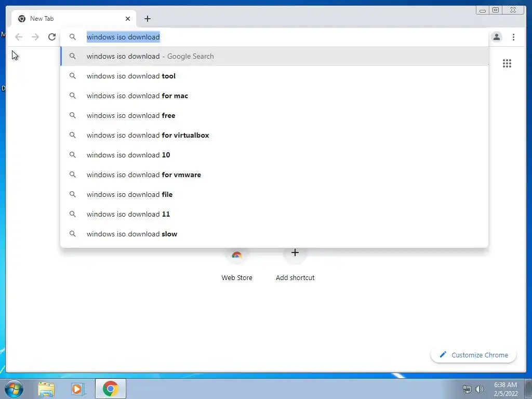
Task: Close the New Tab tab
Action: (128, 19)
